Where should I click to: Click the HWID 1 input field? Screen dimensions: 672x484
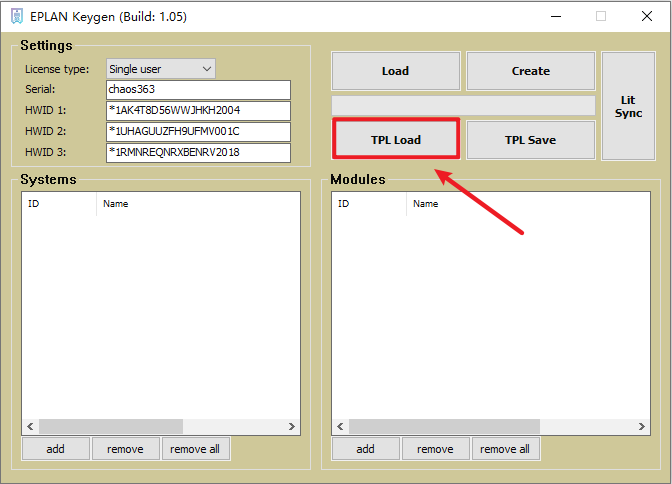[198, 111]
